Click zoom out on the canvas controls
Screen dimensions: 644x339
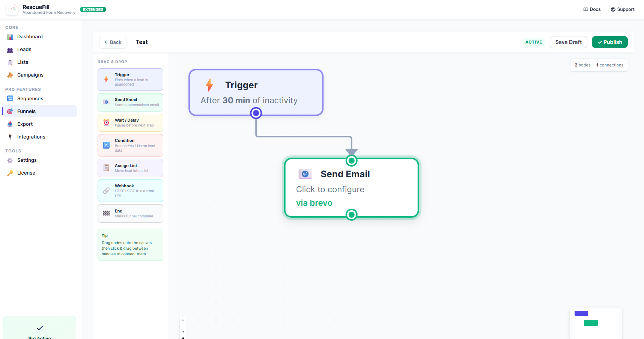click(x=183, y=326)
